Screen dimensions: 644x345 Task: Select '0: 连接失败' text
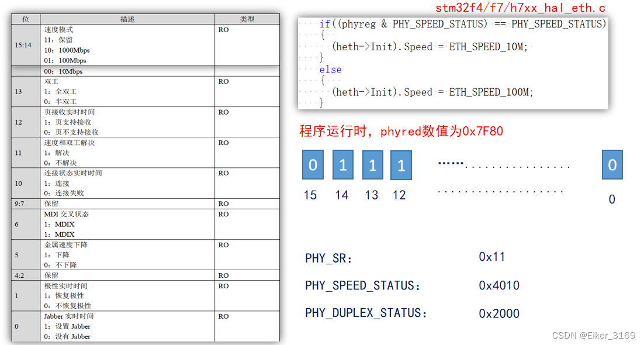[x=64, y=194]
